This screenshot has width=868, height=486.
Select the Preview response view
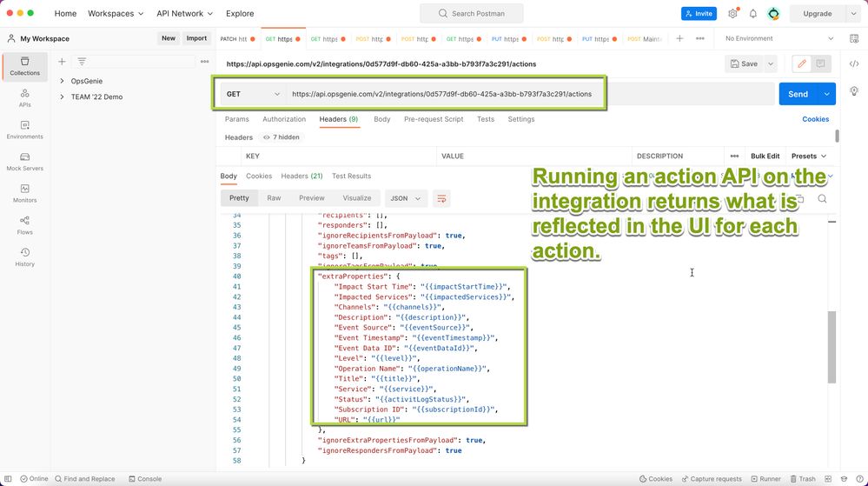coord(312,198)
